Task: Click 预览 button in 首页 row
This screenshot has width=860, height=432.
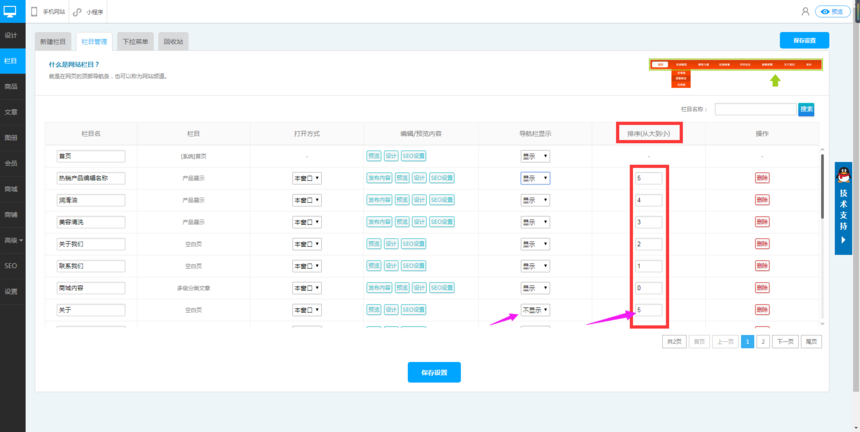Action: (374, 156)
